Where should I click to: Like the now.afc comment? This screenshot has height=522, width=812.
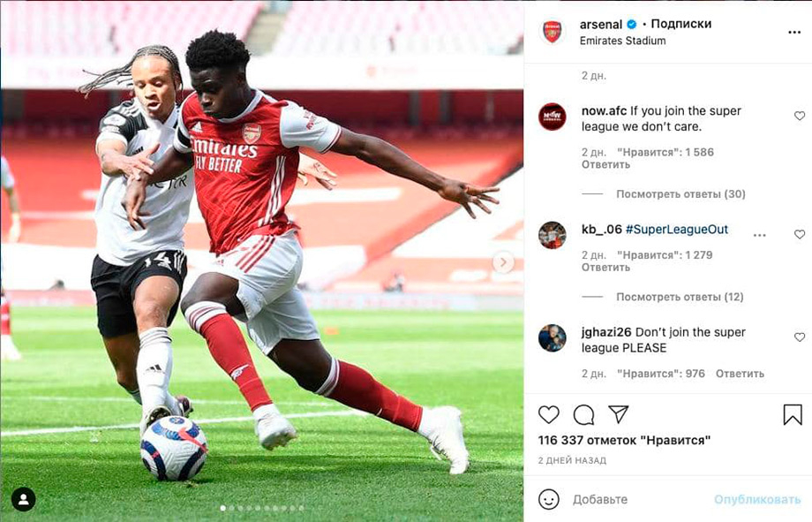coord(800,116)
